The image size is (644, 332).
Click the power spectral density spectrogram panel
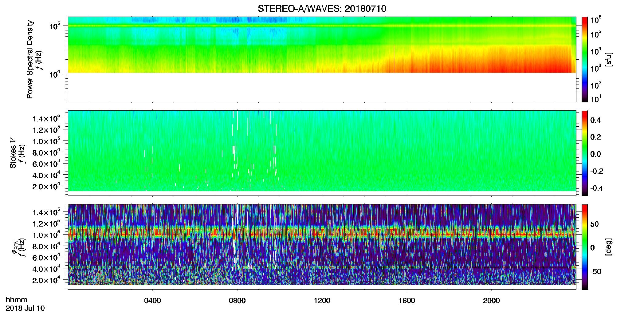[x=322, y=59]
